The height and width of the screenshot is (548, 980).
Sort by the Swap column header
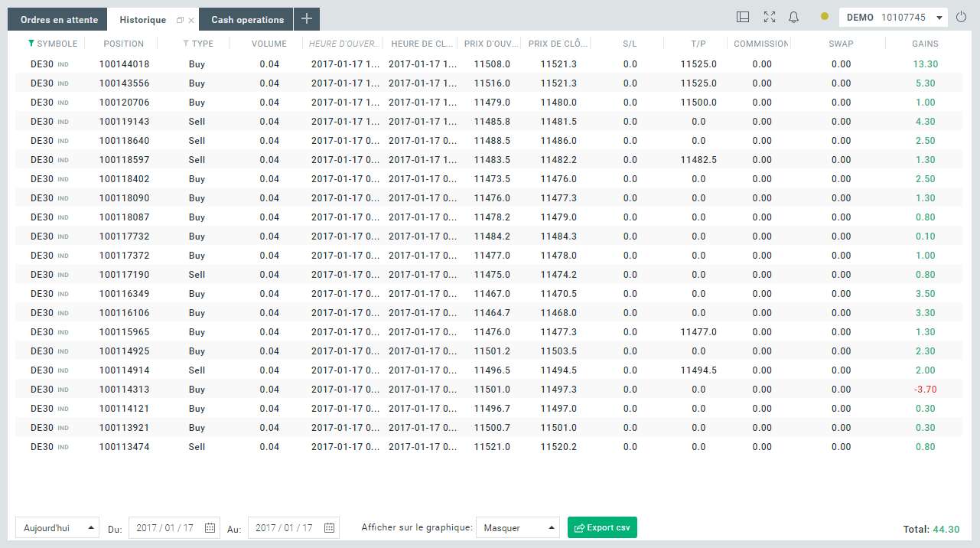click(x=841, y=44)
